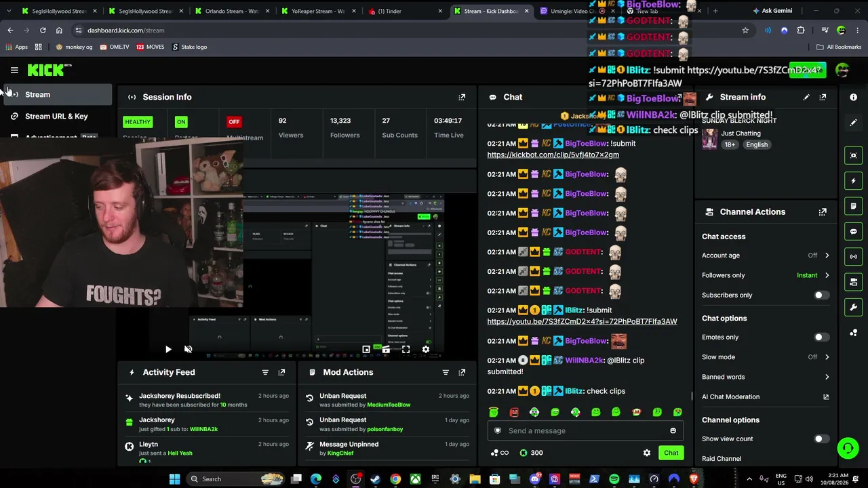Click the taskbar Search box

[236, 479]
